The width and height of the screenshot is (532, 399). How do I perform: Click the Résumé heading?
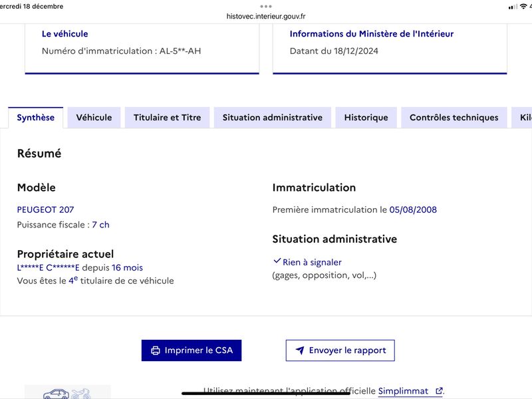pos(39,154)
